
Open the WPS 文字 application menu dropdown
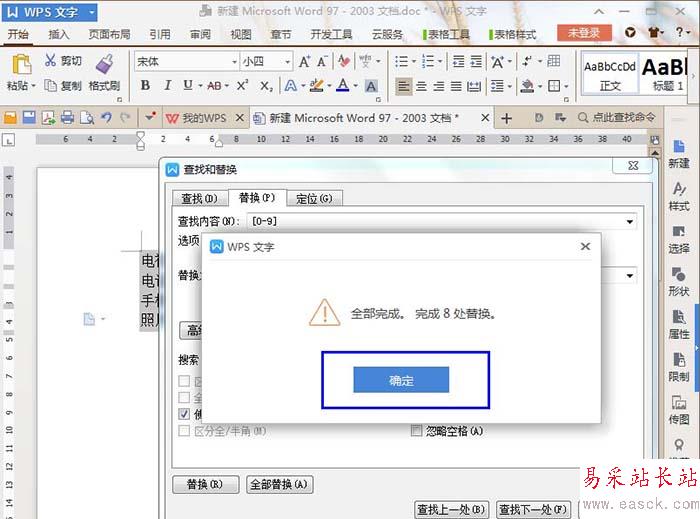[x=92, y=12]
